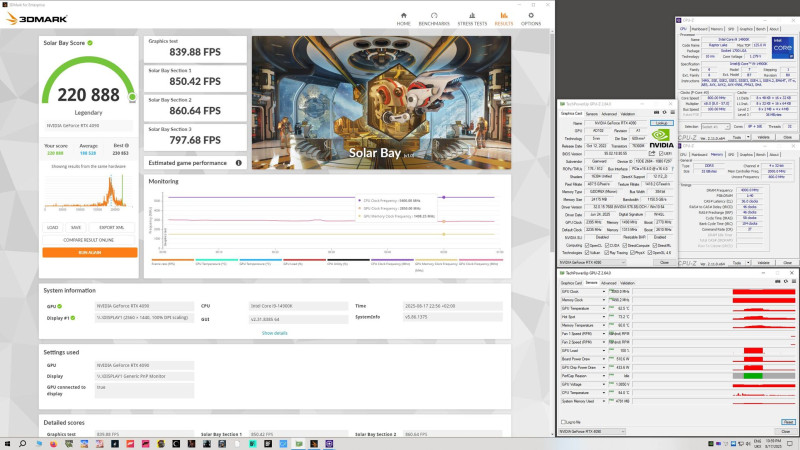Click the monitoring chart timeline marker
800x450 pixels.
[444, 197]
